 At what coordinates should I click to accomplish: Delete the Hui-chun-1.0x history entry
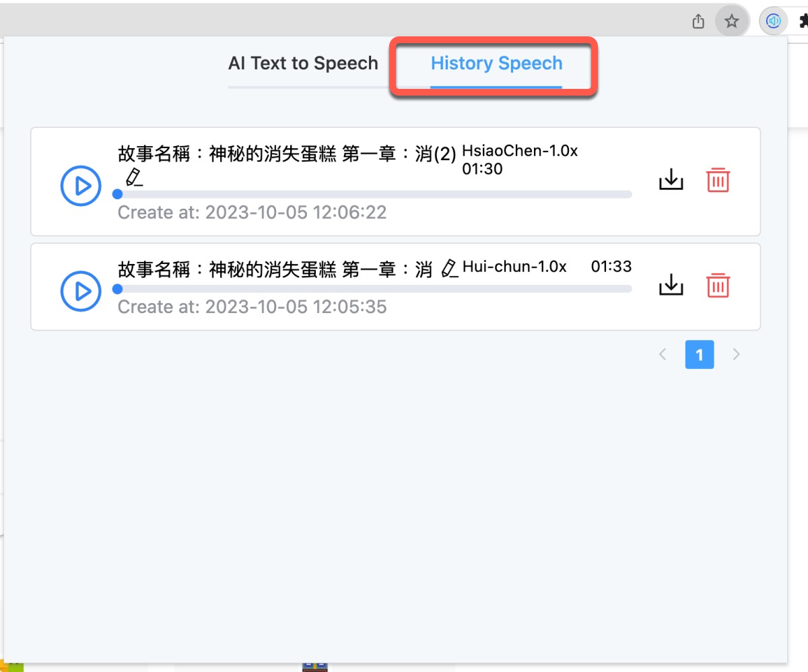(718, 285)
